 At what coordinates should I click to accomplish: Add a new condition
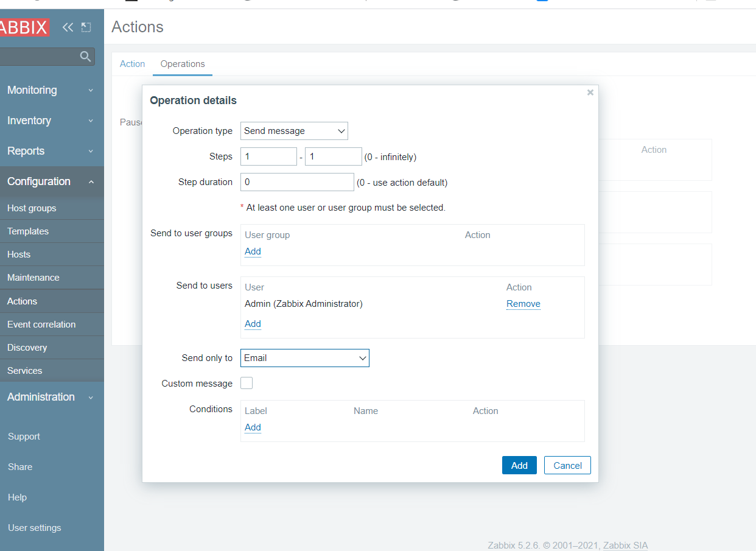253,427
